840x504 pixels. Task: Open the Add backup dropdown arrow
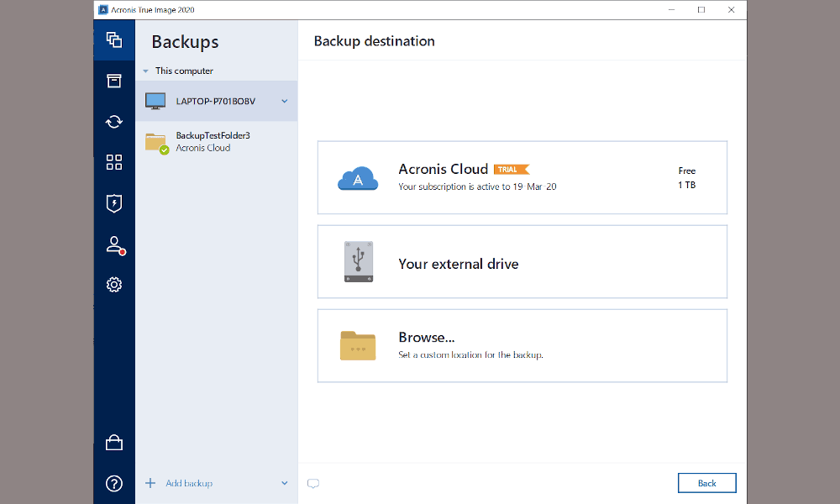tap(285, 483)
